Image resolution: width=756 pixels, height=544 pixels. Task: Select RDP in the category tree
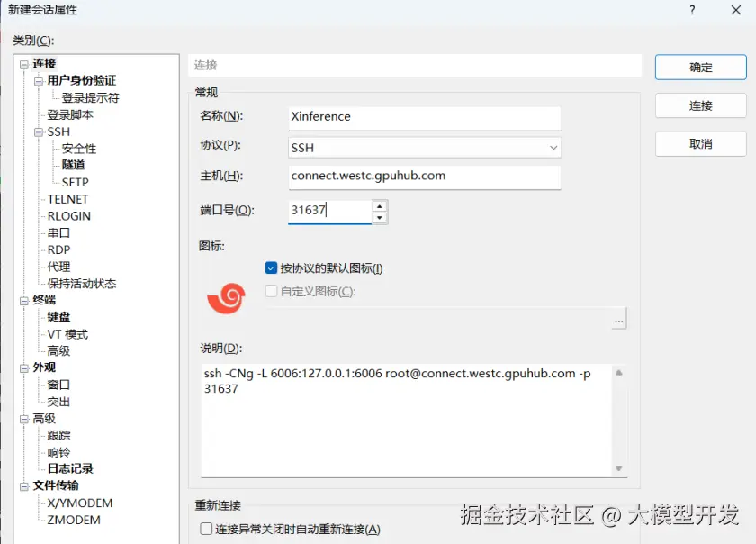(x=58, y=250)
